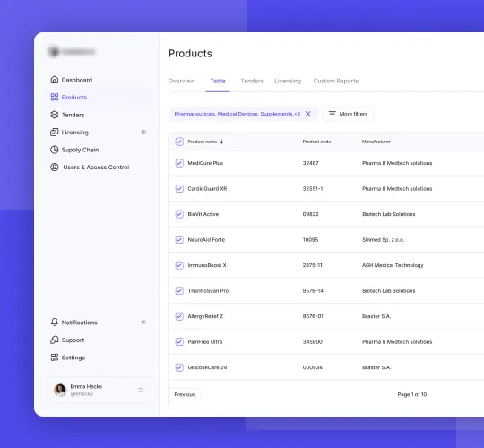The image size is (484, 448).
Task: Deselect the GlucoseCare 24 checkbox
Action: [x=179, y=367]
